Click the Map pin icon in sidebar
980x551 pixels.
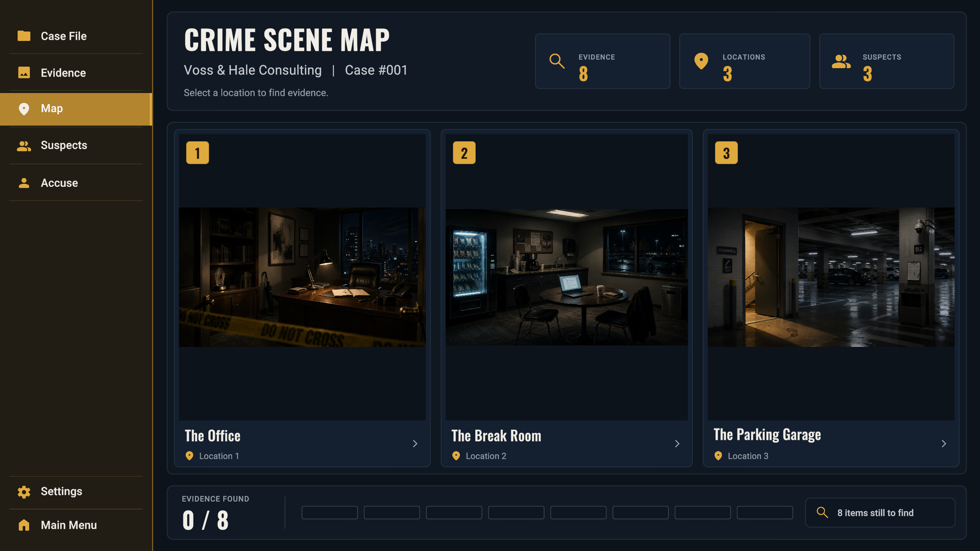pyautogui.click(x=24, y=109)
